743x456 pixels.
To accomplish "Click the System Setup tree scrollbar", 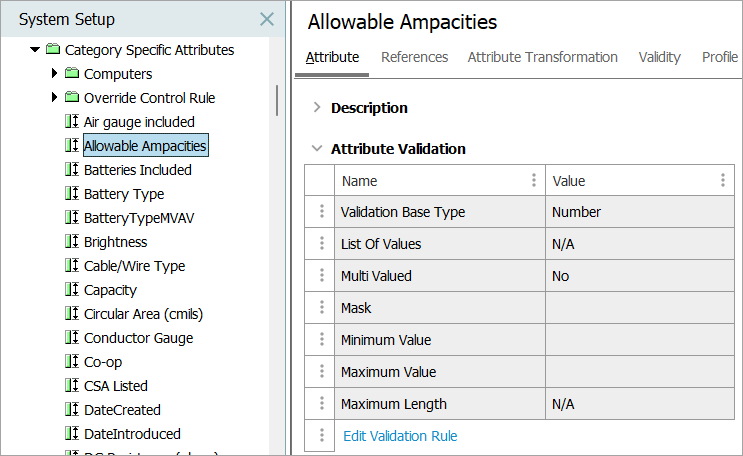I will pyautogui.click(x=277, y=101).
